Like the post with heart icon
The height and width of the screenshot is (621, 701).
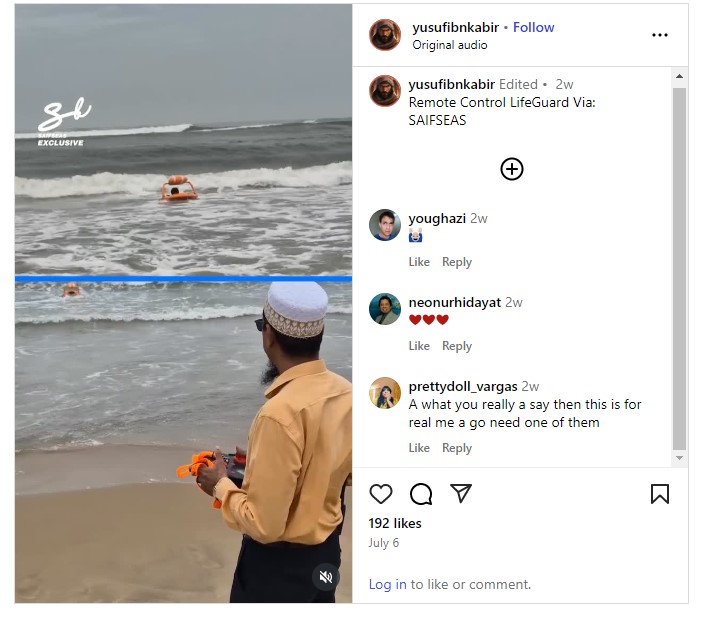pos(381,494)
